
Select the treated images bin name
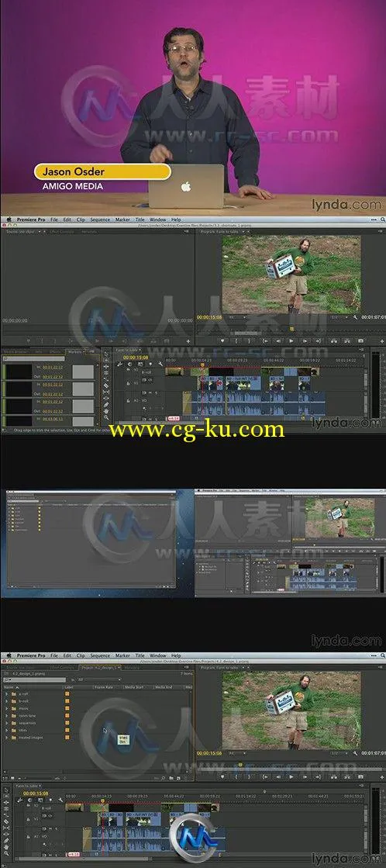tap(30, 737)
